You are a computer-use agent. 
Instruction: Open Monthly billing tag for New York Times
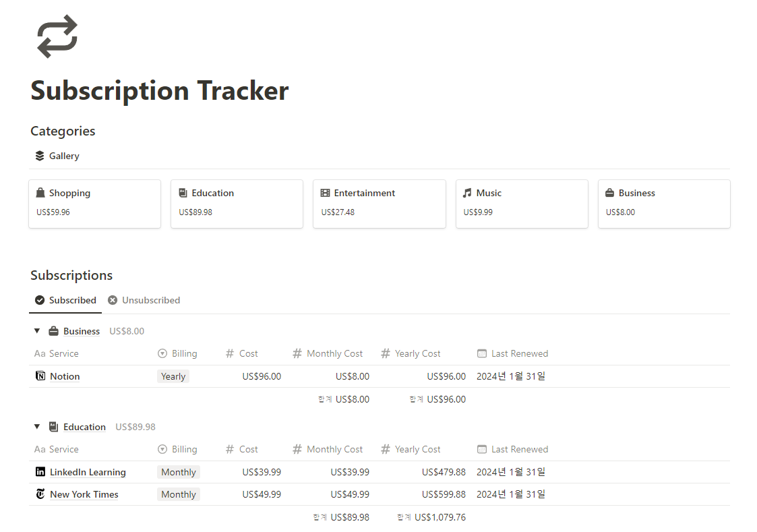(x=179, y=494)
